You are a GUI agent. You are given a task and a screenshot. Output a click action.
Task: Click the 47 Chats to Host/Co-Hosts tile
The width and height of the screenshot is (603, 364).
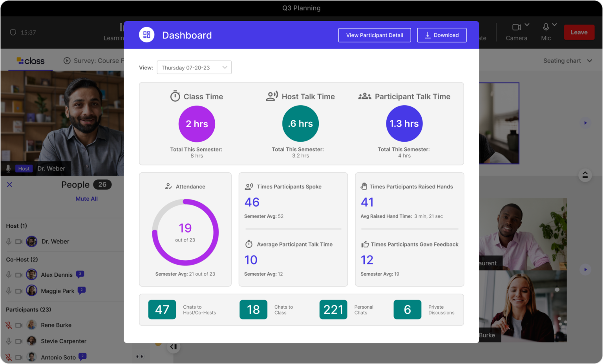162,309
